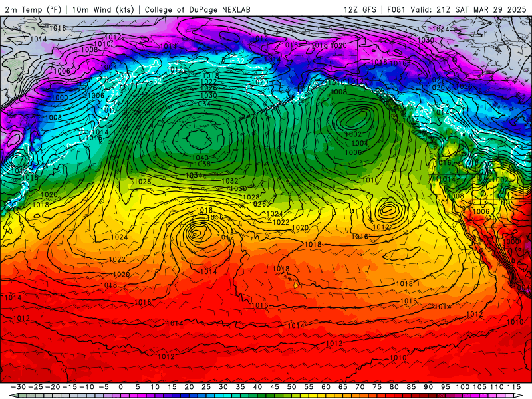Select the 25 tick on the temperature scale
The width and height of the screenshot is (532, 399).
(x=206, y=387)
